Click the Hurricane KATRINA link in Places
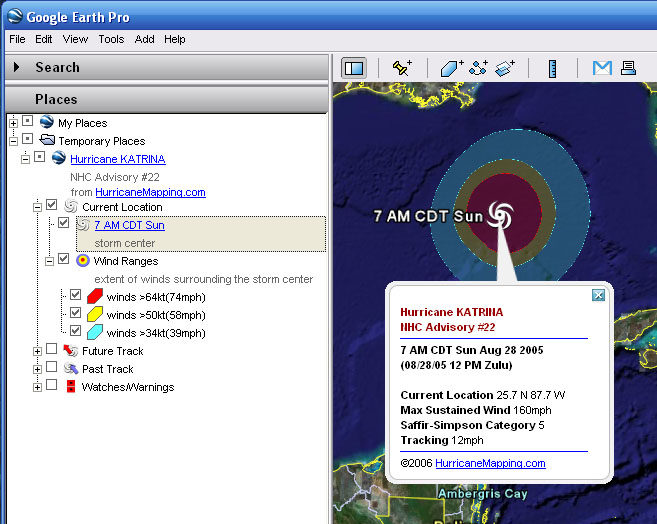The width and height of the screenshot is (657, 524). pos(118,159)
